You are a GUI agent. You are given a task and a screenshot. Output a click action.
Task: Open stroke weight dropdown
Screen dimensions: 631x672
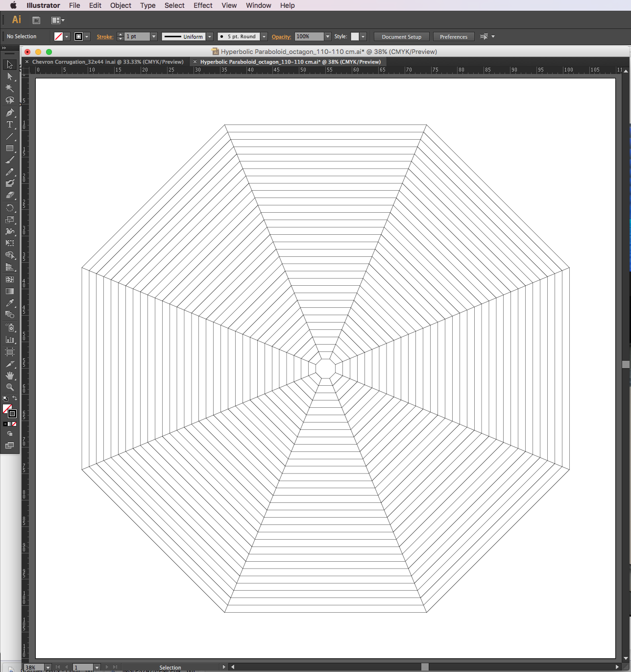pos(153,37)
